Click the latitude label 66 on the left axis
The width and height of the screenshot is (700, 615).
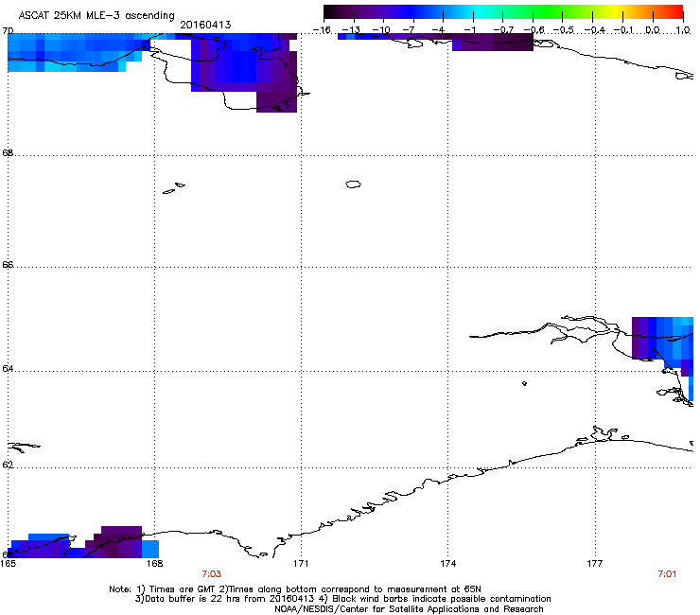tap(8, 264)
